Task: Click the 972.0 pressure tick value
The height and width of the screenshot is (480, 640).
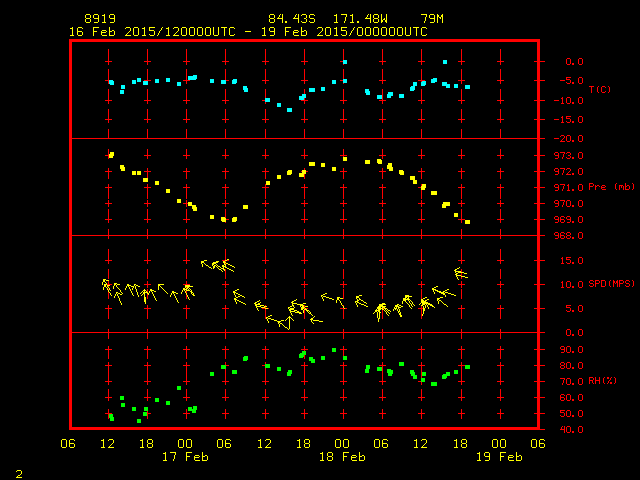Action: 569,171
